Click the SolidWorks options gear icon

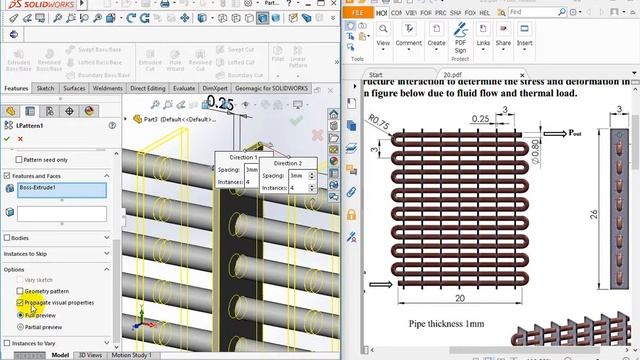click(248, 4)
